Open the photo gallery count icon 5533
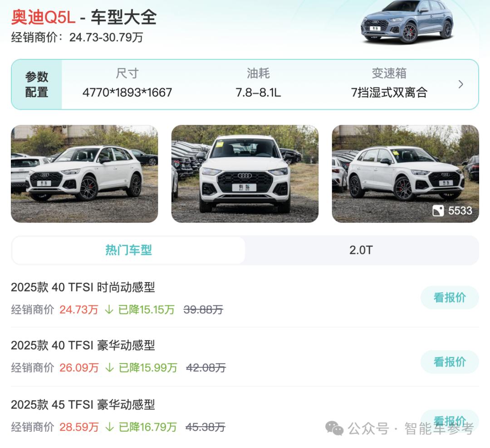 pos(452,211)
